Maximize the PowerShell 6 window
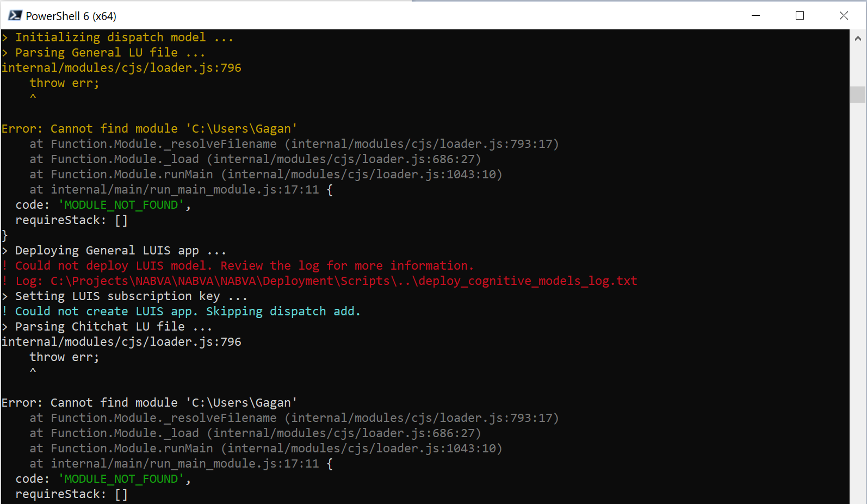This screenshot has width=867, height=504. pyautogui.click(x=800, y=16)
